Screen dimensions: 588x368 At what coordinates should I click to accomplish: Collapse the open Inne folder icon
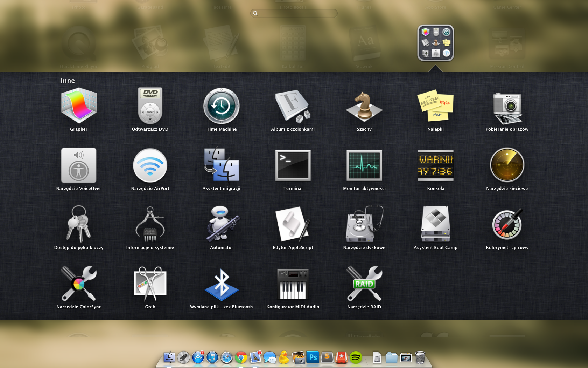coord(436,43)
